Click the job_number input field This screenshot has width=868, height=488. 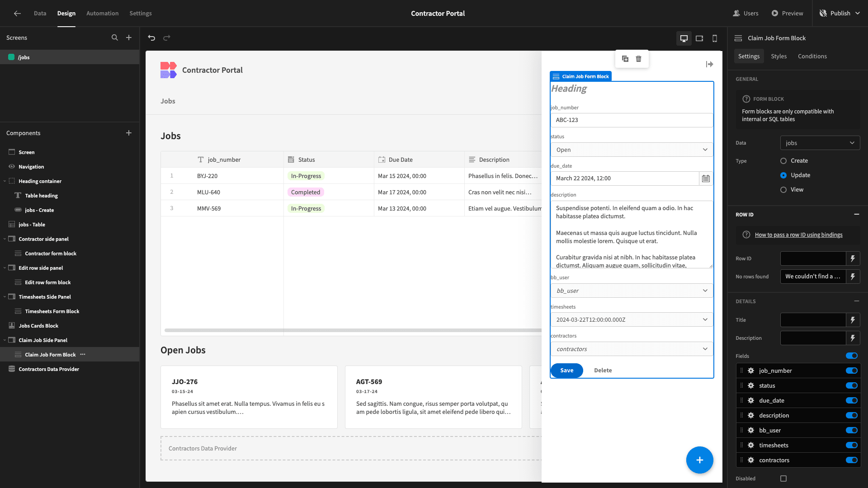coord(632,120)
